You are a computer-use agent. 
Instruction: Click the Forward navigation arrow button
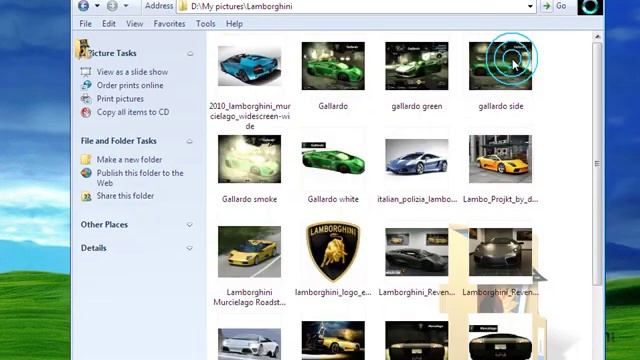coord(112,6)
